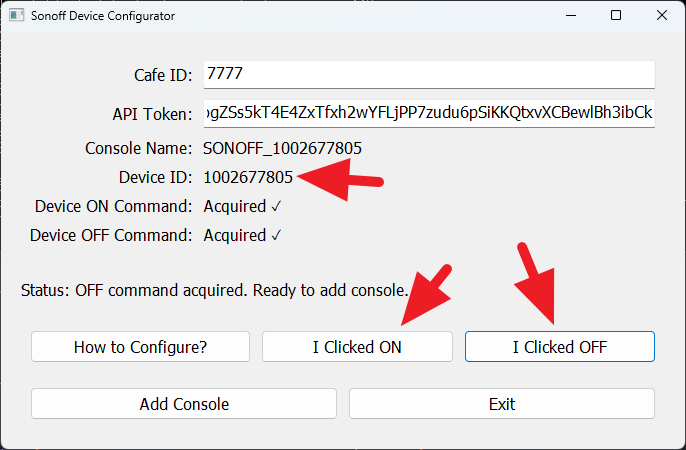Click the Console Name label
Screen dimensions: 686x450
138,148
